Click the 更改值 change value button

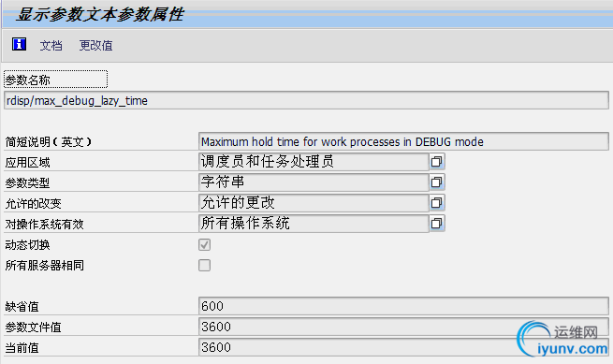coord(95,45)
